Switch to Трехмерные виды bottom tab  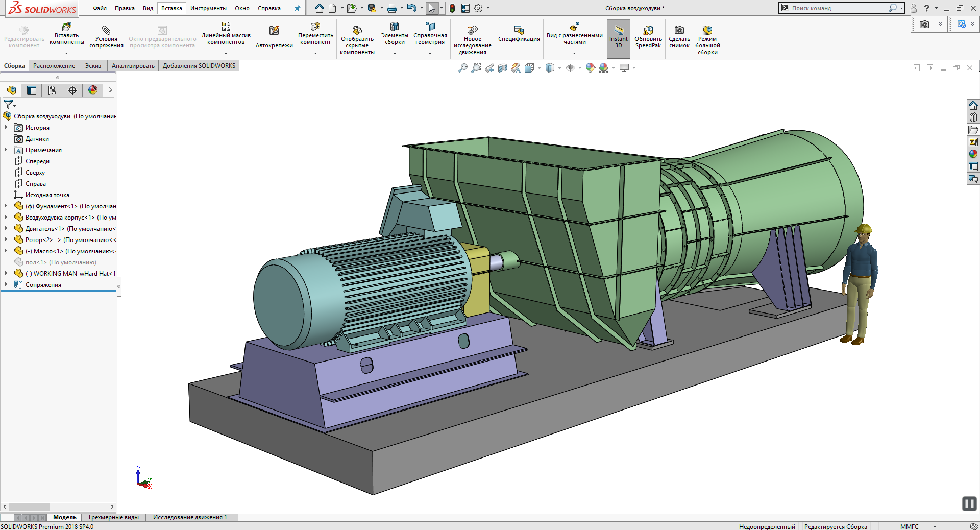click(x=113, y=517)
